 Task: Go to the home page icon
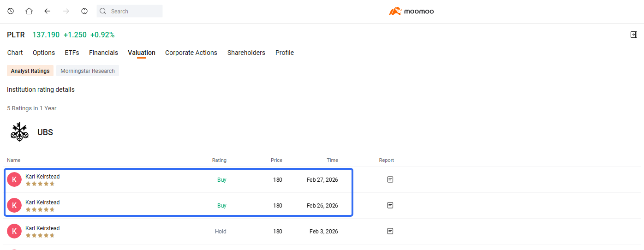point(29,11)
